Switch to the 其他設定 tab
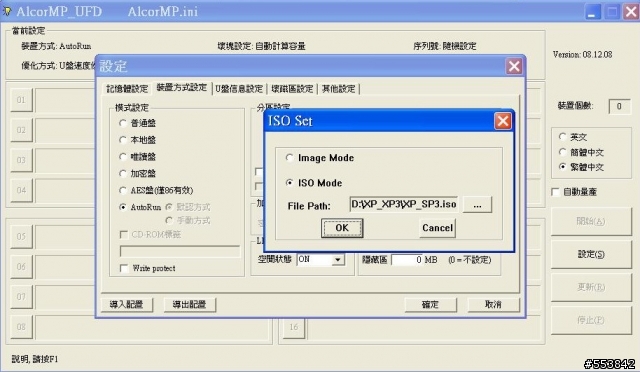The width and height of the screenshot is (640, 372). pos(338,89)
